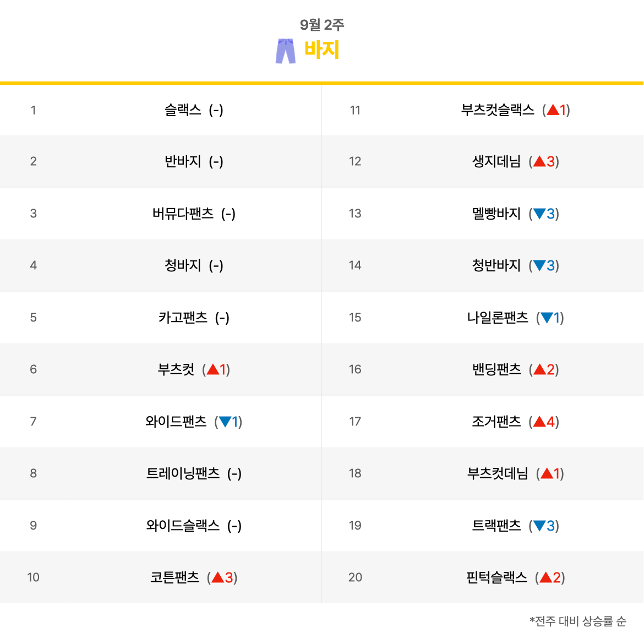
Task: Click the red up arrow beside 코튼팬츠
Action: pos(217,577)
